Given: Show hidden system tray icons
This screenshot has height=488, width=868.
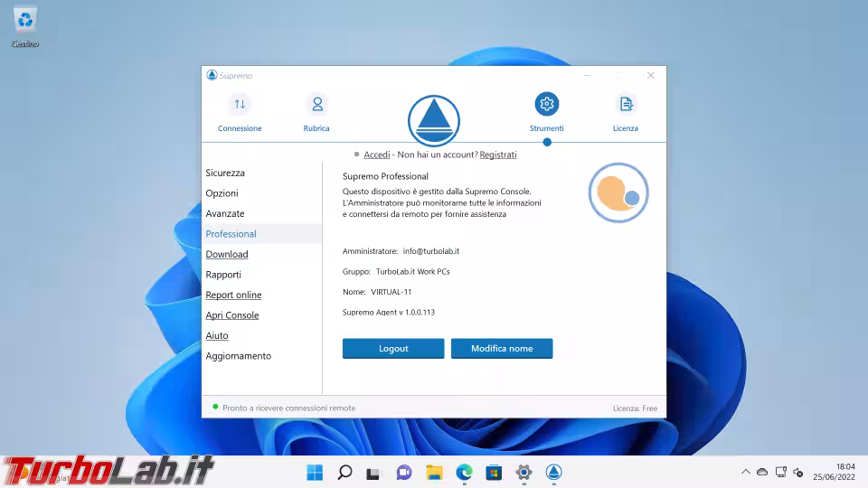Looking at the screenshot, I should pyautogui.click(x=745, y=473).
